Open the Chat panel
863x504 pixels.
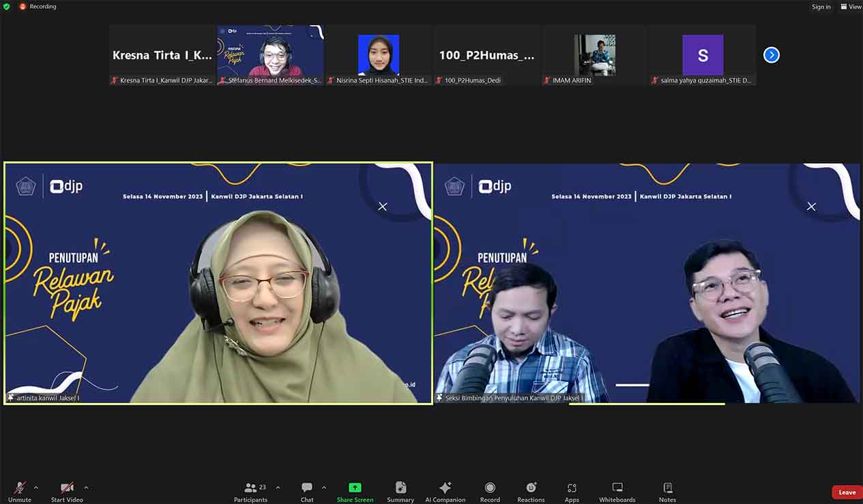307,491
